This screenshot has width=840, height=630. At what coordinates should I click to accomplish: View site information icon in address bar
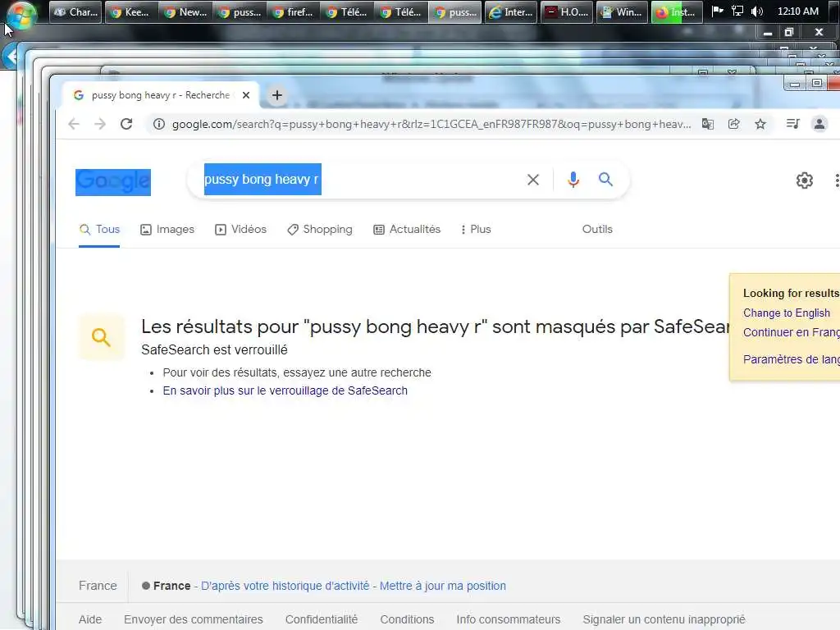tap(159, 125)
